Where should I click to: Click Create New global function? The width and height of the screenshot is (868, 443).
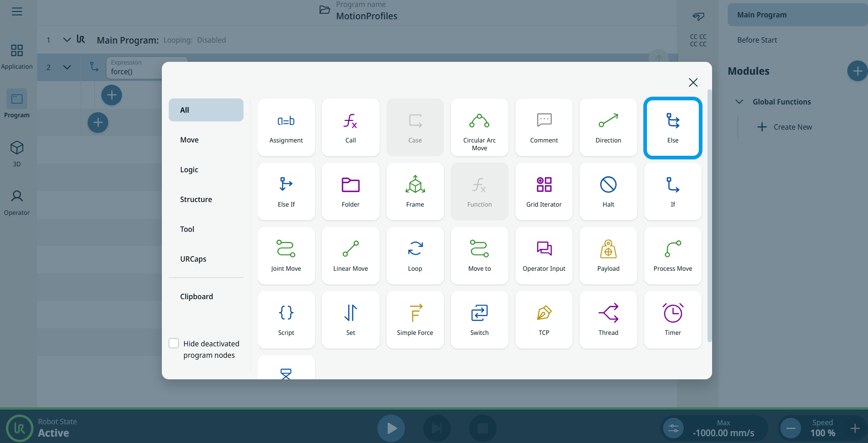tap(785, 127)
